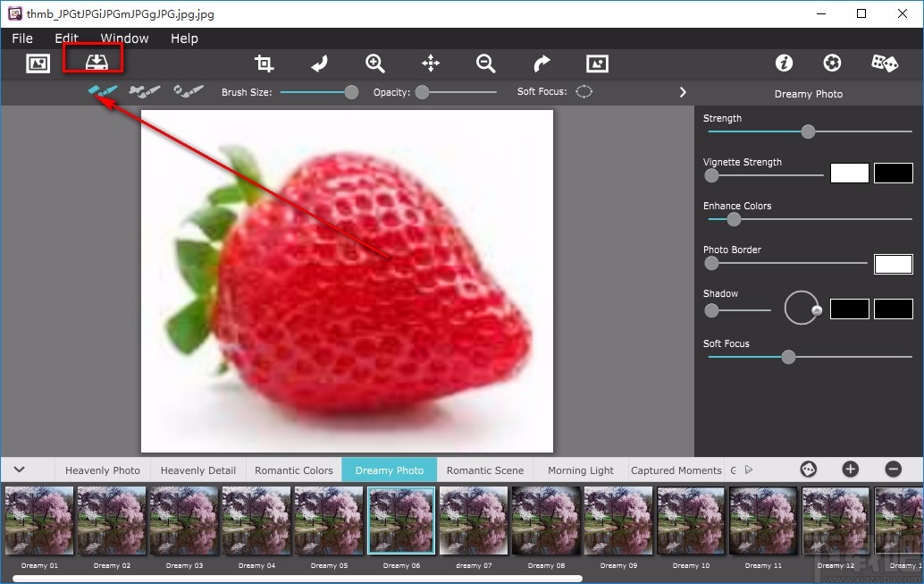
Task: Select the pan/move arrows tool
Action: click(x=431, y=63)
